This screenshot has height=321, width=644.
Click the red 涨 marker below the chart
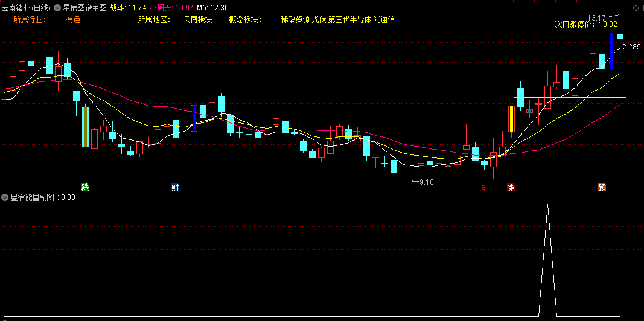511,188
